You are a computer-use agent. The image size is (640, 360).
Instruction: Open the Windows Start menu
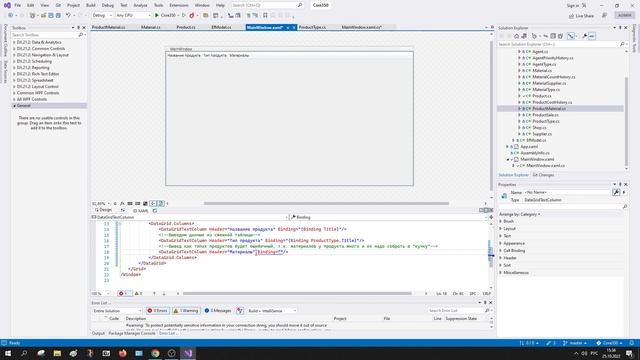[8, 353]
